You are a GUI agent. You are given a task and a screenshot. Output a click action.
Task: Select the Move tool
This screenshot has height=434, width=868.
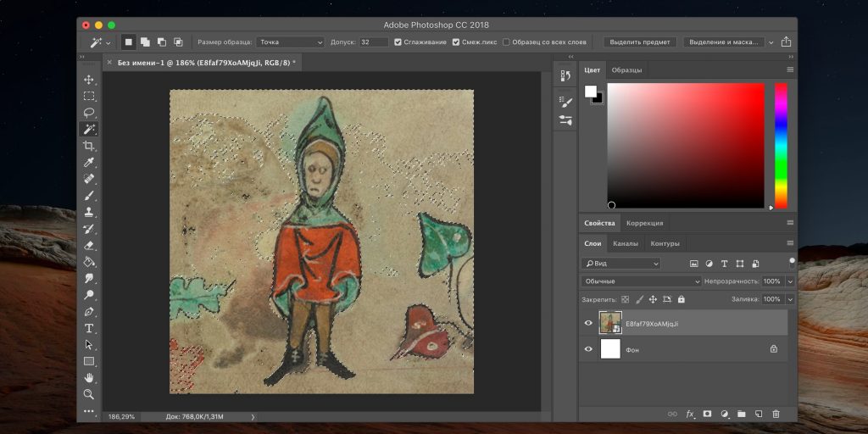click(x=89, y=80)
